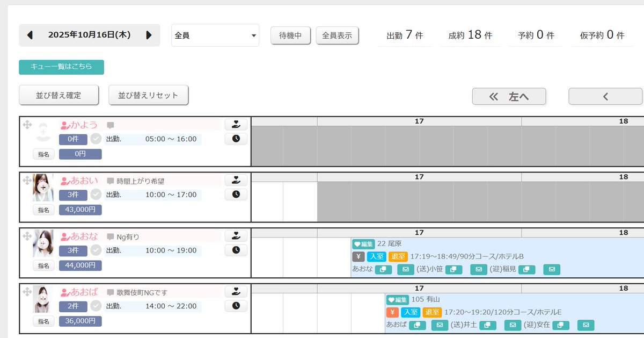
Task: Click the 時間上がり希望 note for あおい
Action: coord(141,181)
